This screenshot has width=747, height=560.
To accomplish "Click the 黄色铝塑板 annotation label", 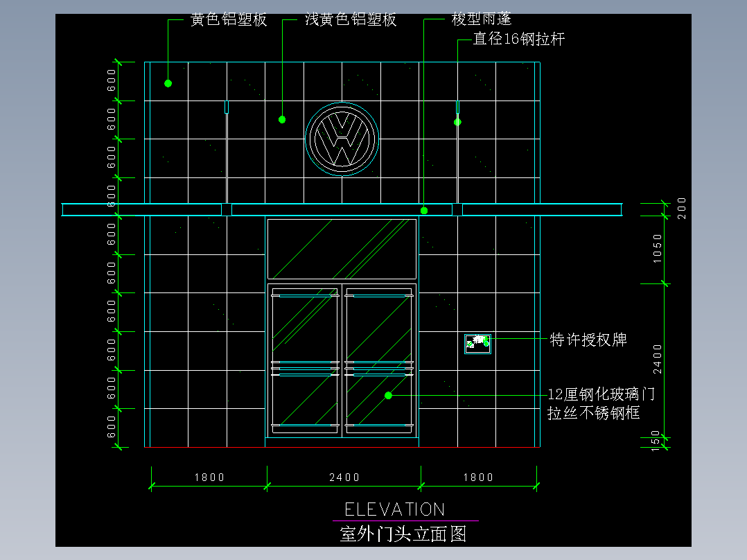I will pos(229,19).
